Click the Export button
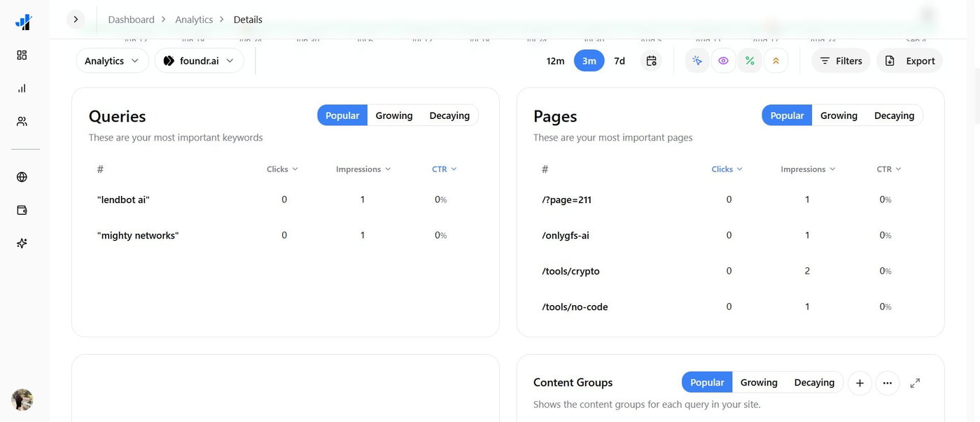 (909, 61)
